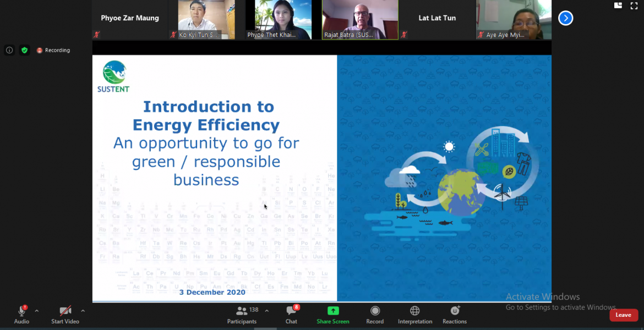Select Lat Lat Tun participant tile

click(x=437, y=20)
